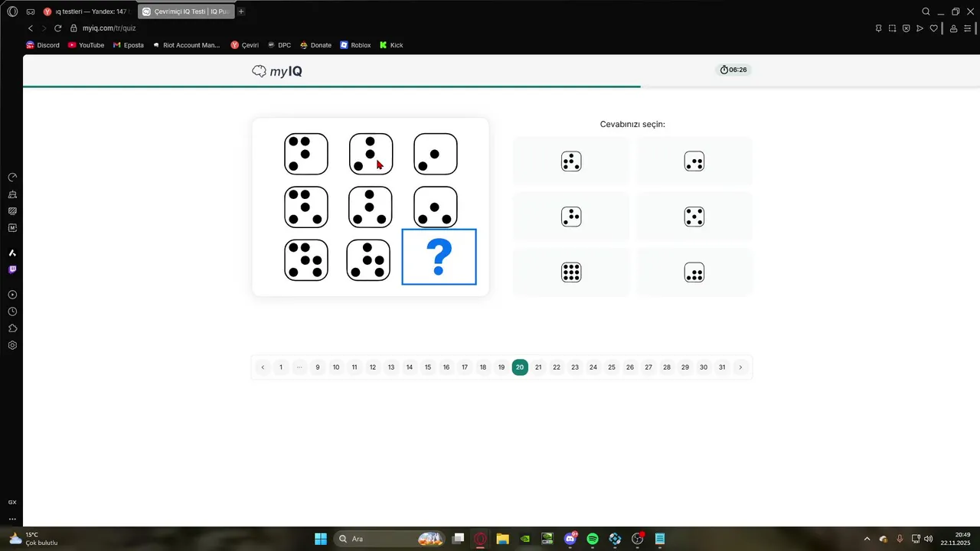Go back with the browser back arrow
The width and height of the screenshot is (980, 551).
coord(30,28)
